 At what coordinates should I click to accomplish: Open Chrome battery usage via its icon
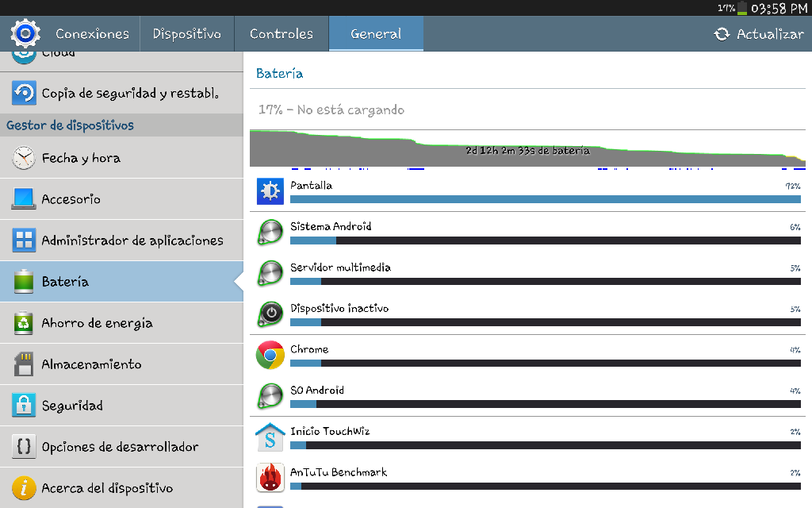[x=270, y=356]
